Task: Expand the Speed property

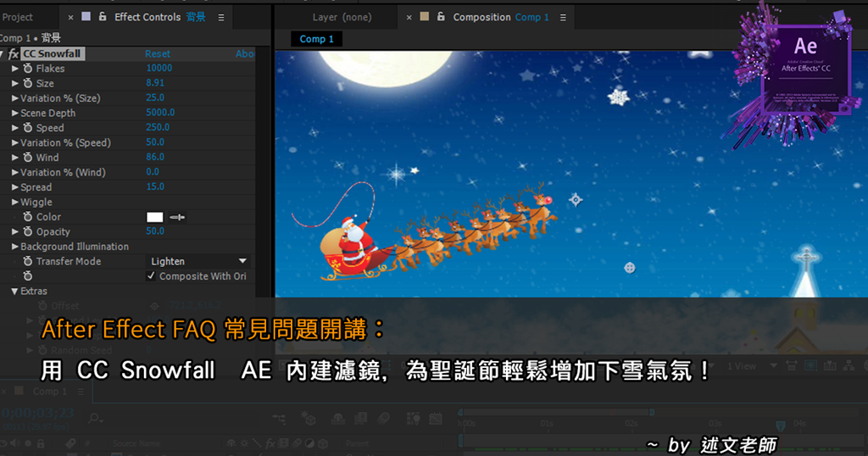Action: (x=15, y=128)
